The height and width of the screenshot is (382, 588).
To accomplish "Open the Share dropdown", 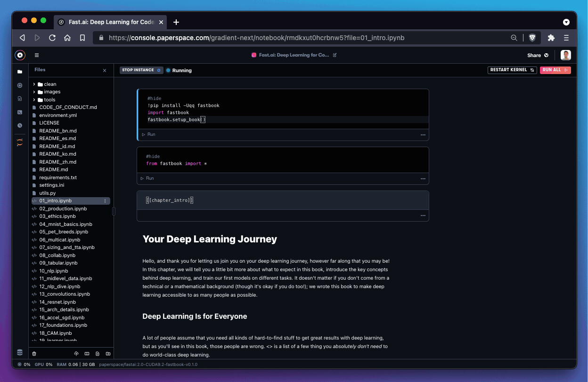I will [x=538, y=55].
